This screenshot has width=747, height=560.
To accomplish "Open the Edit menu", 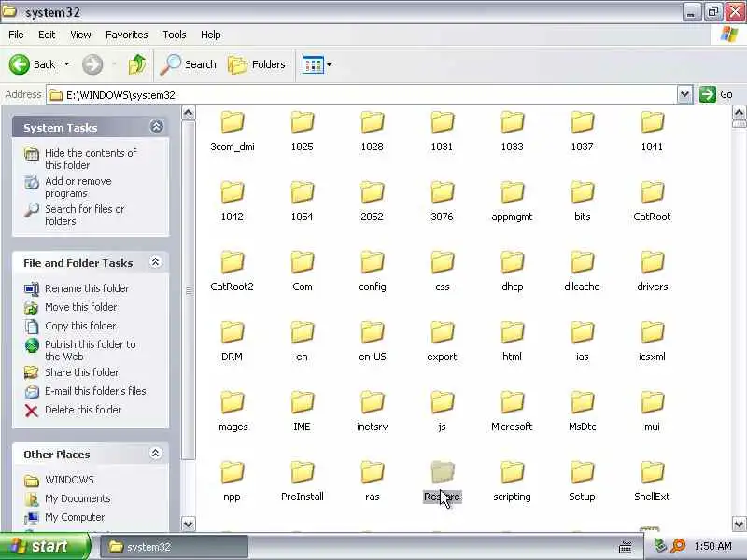I will point(47,35).
